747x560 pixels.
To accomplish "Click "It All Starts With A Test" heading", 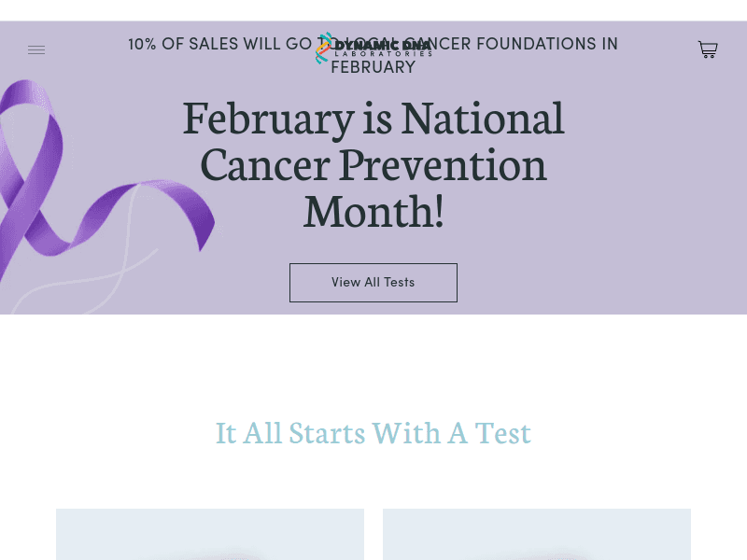I will pos(373,433).
